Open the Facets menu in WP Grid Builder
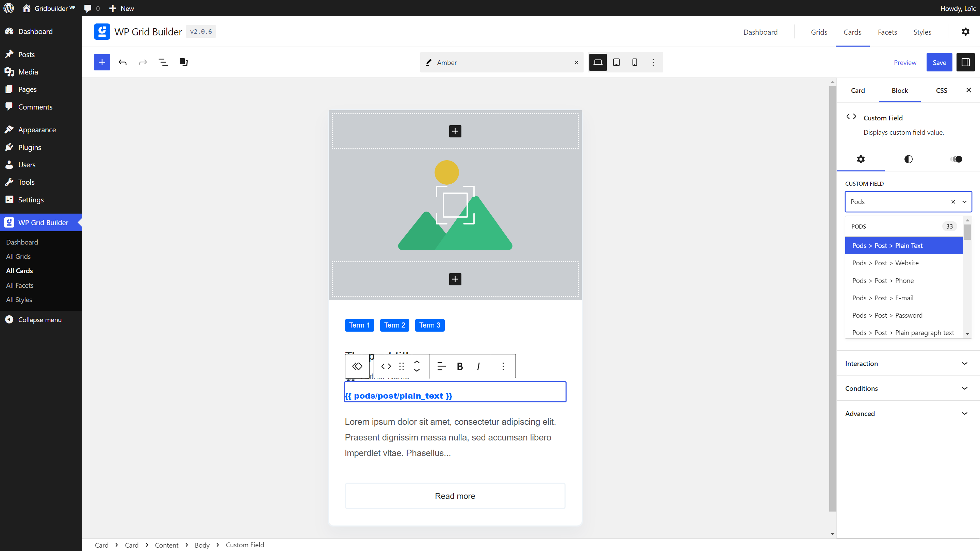 coord(887,32)
